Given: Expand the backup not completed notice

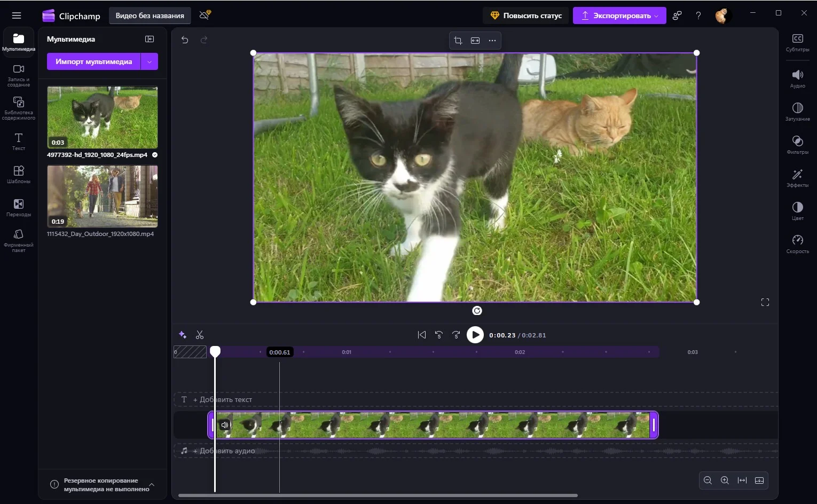Looking at the screenshot, I should click(152, 485).
